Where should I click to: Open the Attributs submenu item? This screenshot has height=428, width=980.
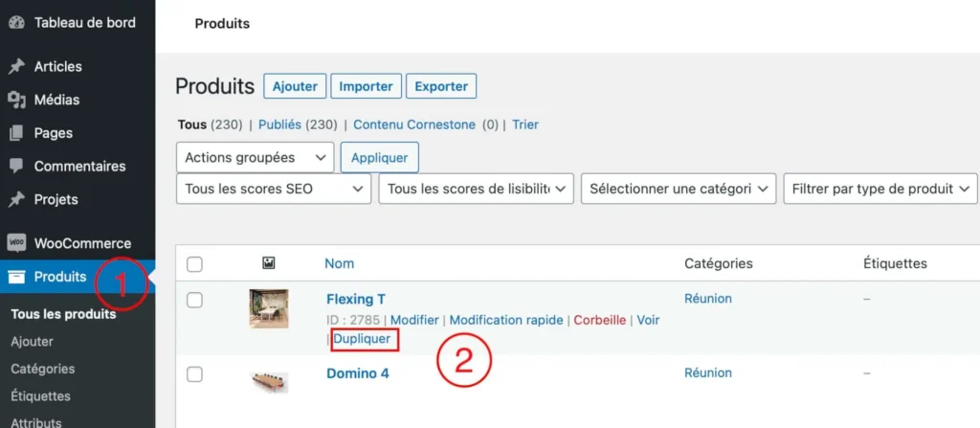36,421
